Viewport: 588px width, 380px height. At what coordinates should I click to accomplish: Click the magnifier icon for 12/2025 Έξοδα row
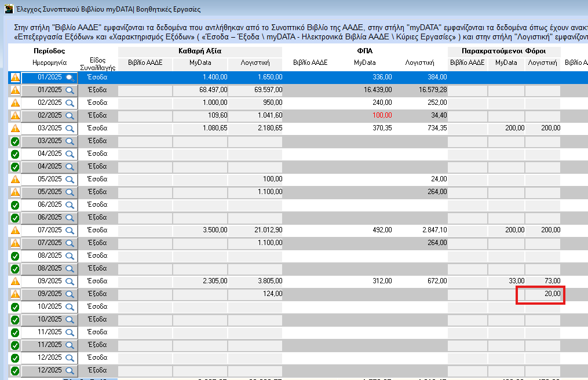[x=70, y=370]
